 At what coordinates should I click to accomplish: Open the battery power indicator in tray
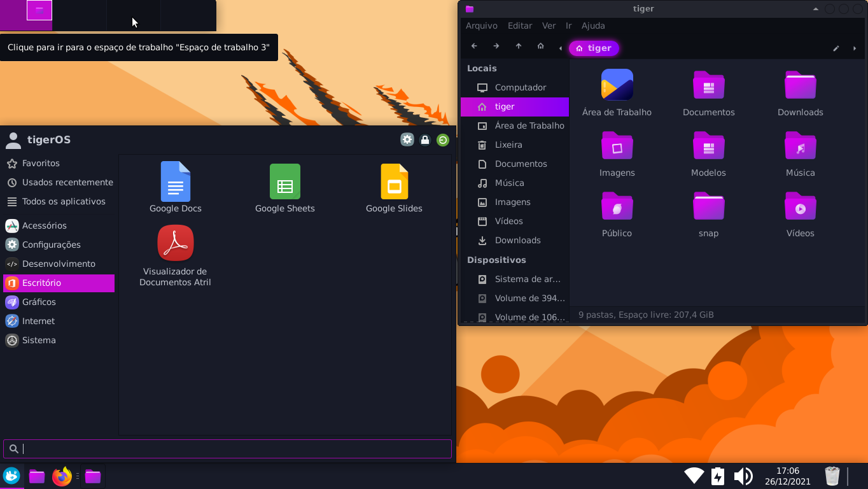coord(718,476)
